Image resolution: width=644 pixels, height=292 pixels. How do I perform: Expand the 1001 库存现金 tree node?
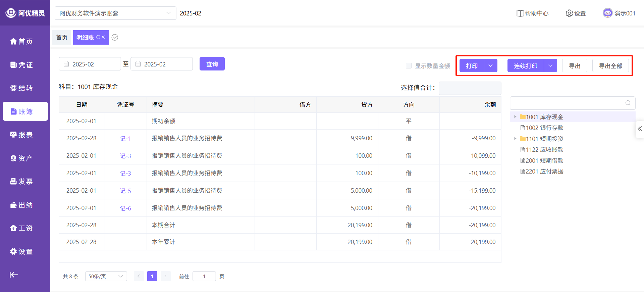point(515,117)
